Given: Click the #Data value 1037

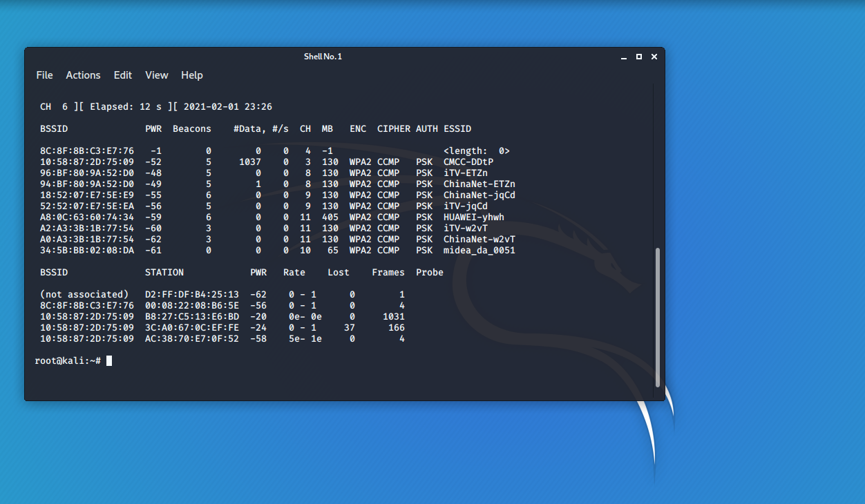Looking at the screenshot, I should tap(250, 162).
